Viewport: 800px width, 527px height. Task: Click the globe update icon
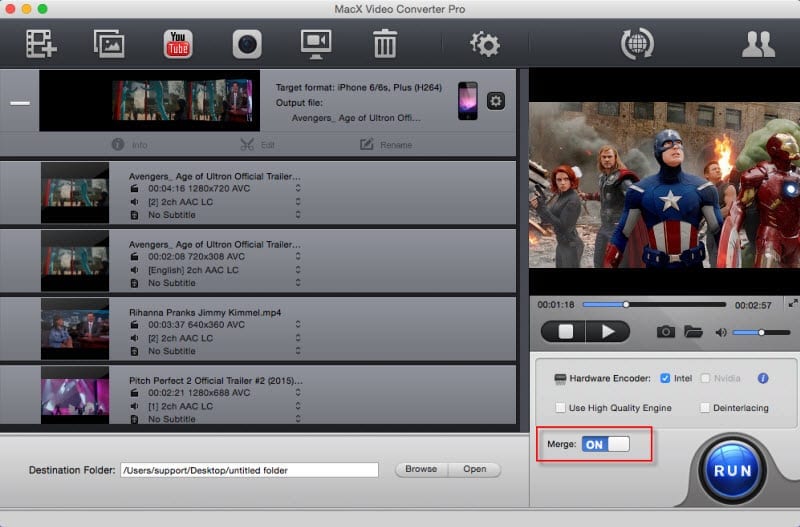pos(637,43)
